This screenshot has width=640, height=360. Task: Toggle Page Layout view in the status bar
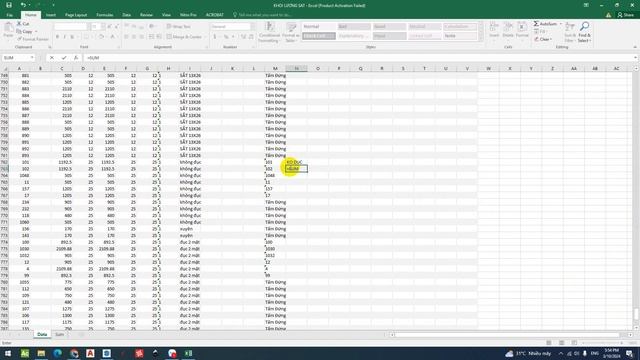(x=562, y=342)
